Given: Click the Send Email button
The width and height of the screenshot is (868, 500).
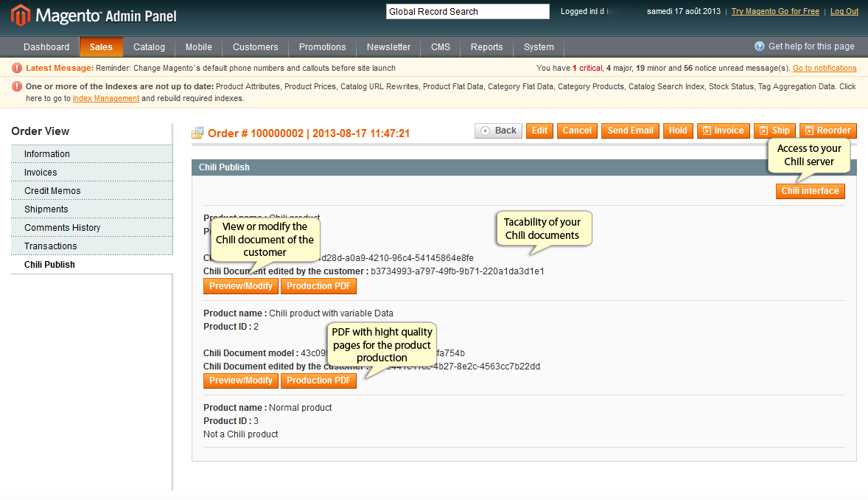Looking at the screenshot, I should coord(630,131).
